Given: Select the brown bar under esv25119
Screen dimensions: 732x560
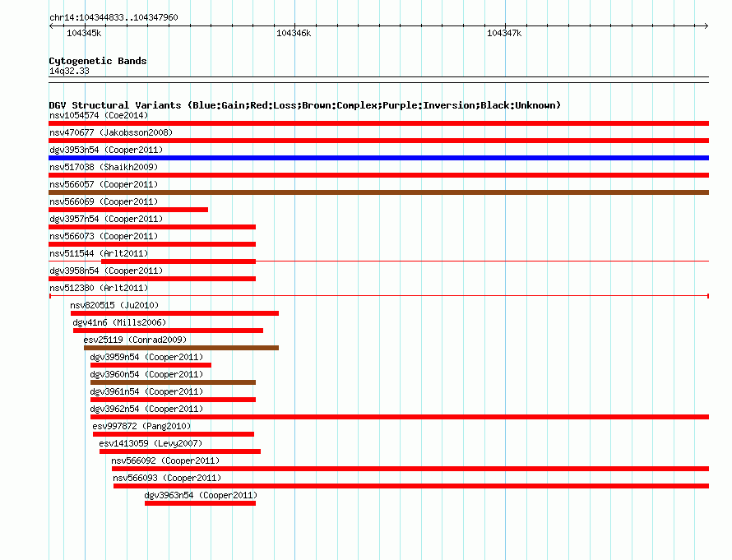Looking at the screenshot, I should click(181, 348).
